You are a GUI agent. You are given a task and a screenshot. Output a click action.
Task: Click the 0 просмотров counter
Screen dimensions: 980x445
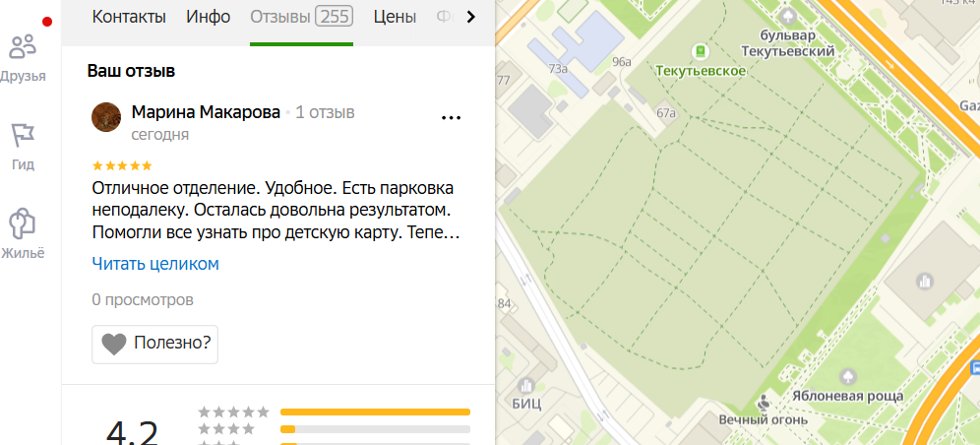point(143,300)
